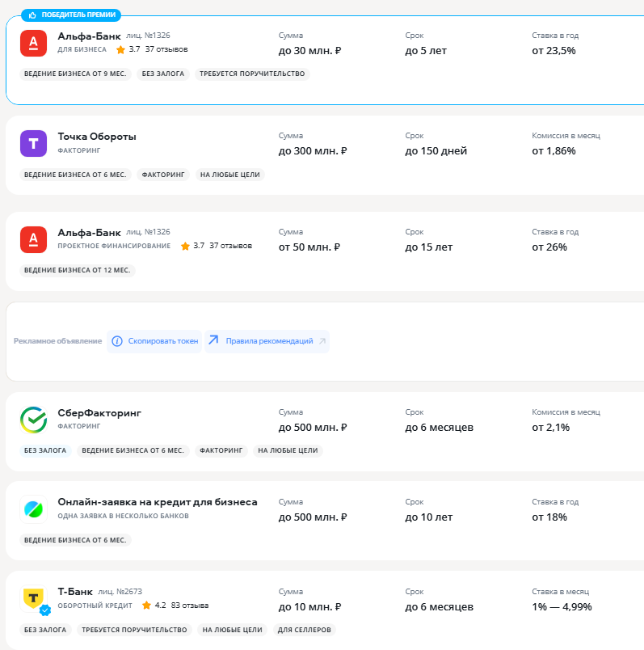
Task: Open Онлайн-заявка на кредит для бизнеса
Action: [x=158, y=502]
